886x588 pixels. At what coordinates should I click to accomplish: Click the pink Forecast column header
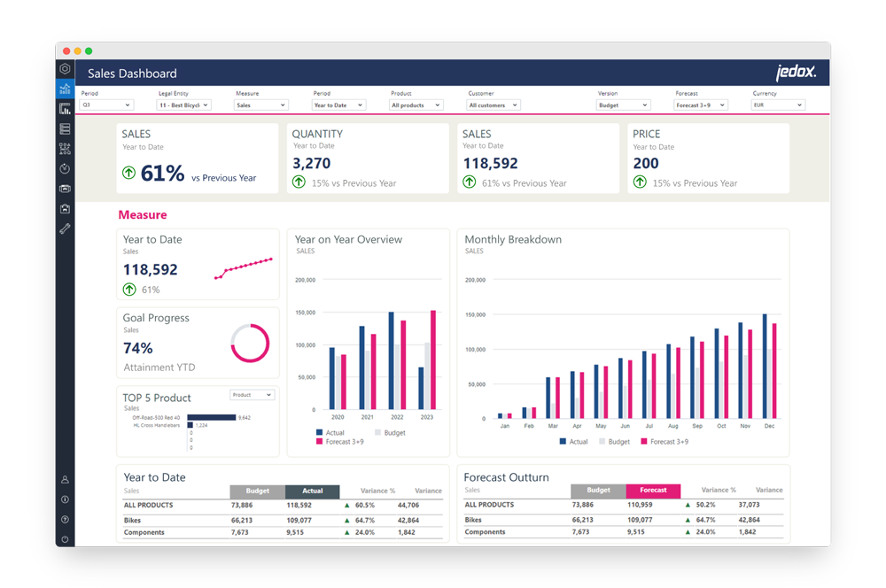coord(653,491)
